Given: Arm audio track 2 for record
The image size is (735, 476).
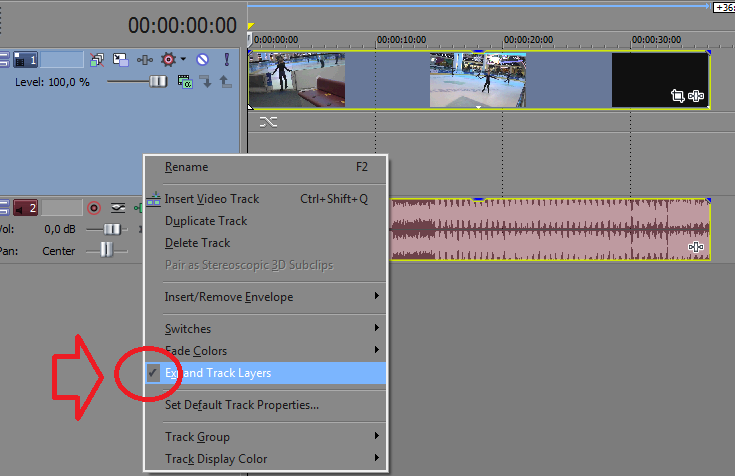Looking at the screenshot, I should pos(94,208).
